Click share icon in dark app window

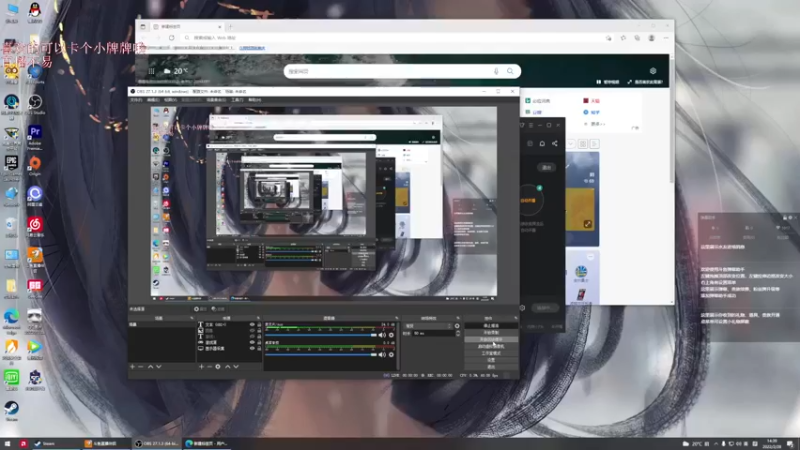coord(555,143)
